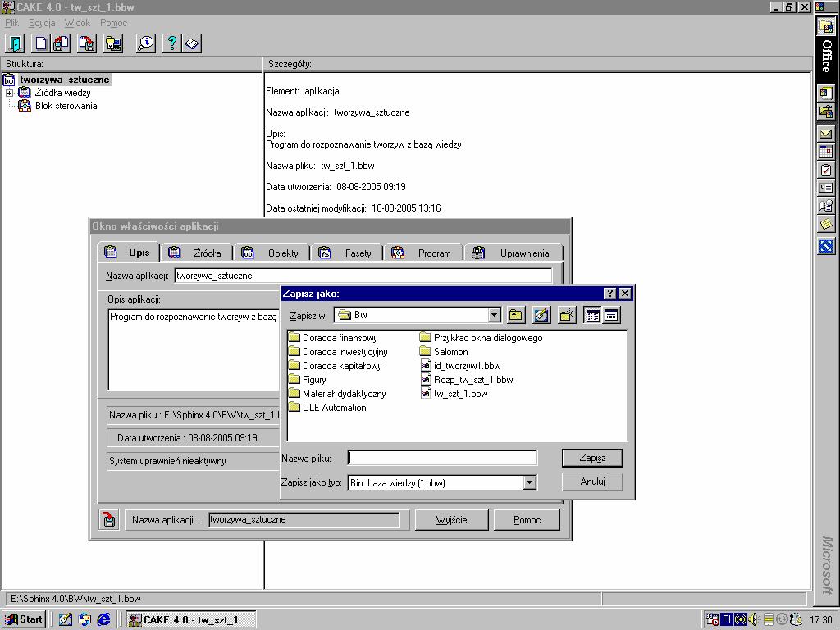
Task: Click the Anuluj button
Action: 592,482
